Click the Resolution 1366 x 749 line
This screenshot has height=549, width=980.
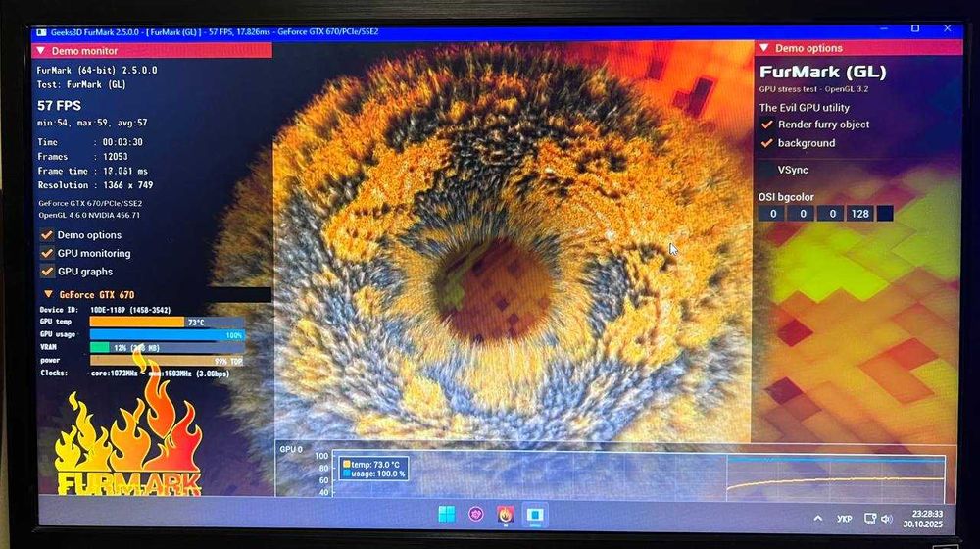pos(96,185)
